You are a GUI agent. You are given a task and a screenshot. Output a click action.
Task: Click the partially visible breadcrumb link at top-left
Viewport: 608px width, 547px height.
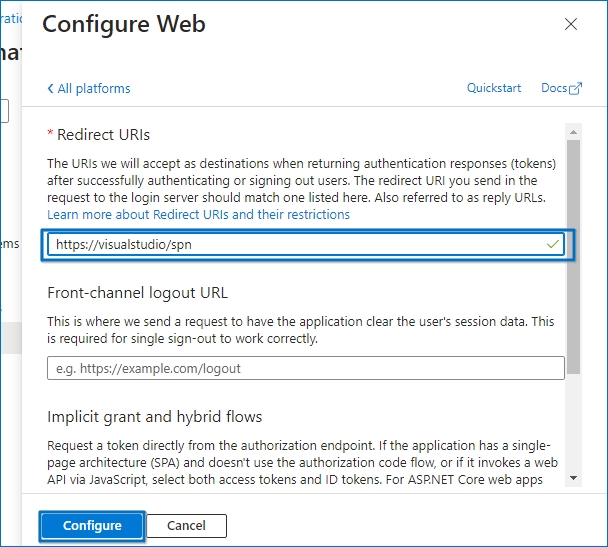tap(11, 18)
